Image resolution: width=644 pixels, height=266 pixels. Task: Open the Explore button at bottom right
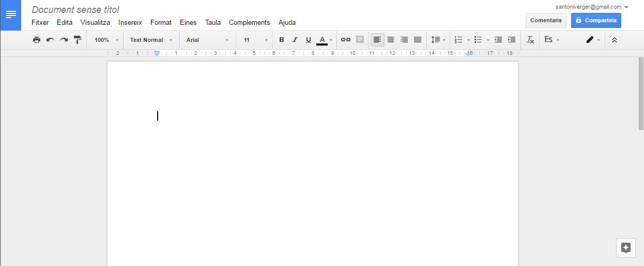pos(625,248)
